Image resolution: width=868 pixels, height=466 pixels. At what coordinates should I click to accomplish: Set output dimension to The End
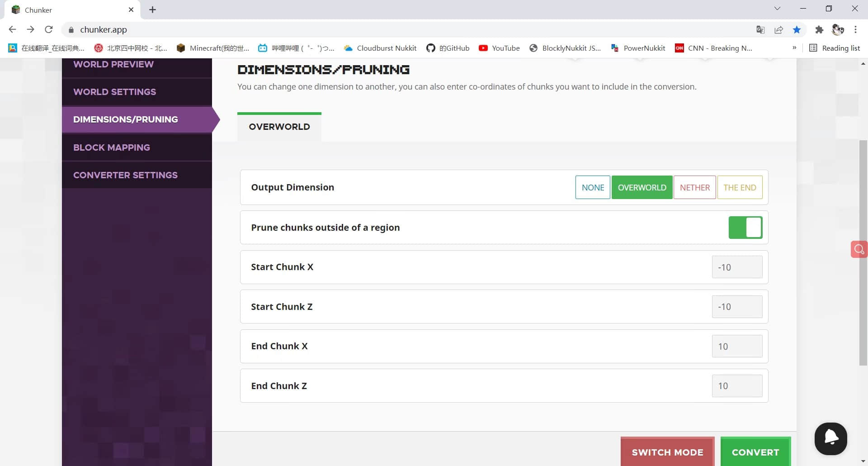740,187
